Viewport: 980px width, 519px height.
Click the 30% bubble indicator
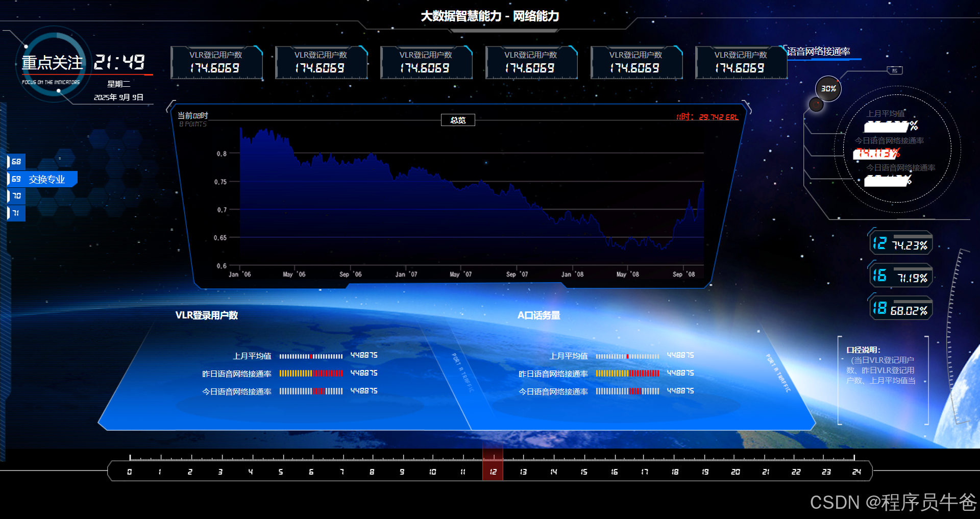[828, 89]
